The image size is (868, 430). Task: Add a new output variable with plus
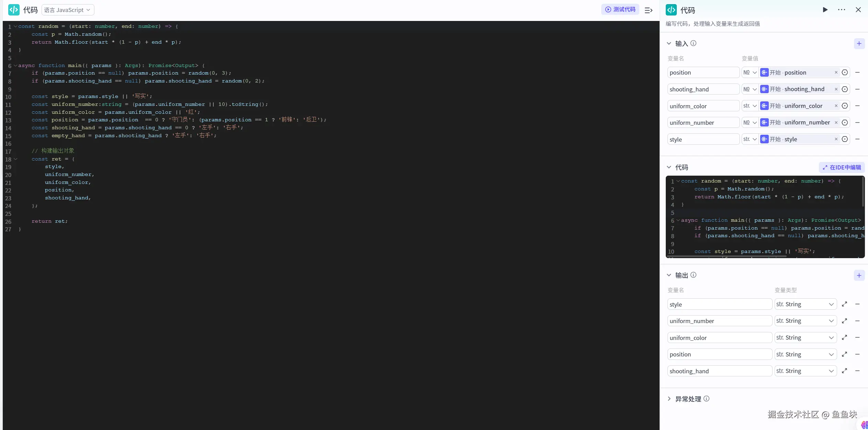[x=859, y=275]
